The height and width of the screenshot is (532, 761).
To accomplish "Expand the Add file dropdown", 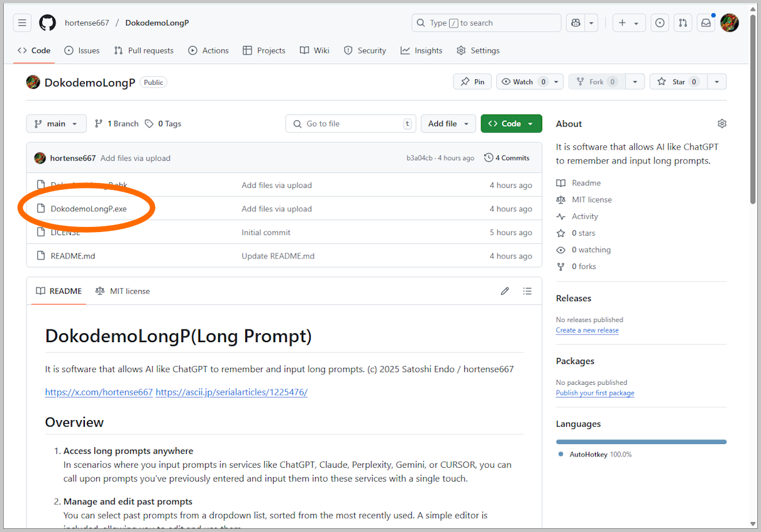I will point(448,124).
